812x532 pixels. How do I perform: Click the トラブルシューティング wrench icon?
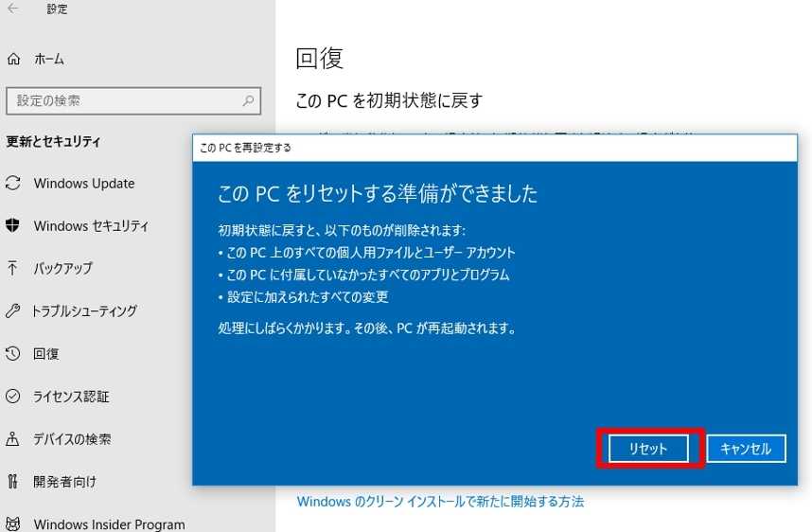[13, 311]
